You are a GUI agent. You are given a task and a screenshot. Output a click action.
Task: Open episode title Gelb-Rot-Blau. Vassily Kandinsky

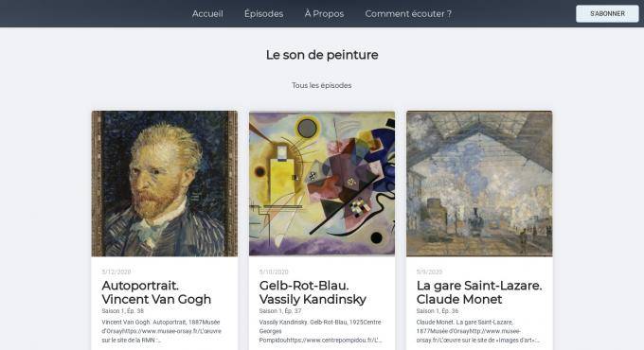[313, 292]
